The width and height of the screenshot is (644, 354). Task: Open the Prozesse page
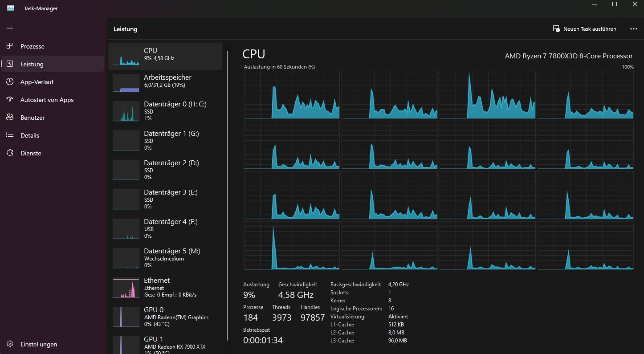point(53,46)
